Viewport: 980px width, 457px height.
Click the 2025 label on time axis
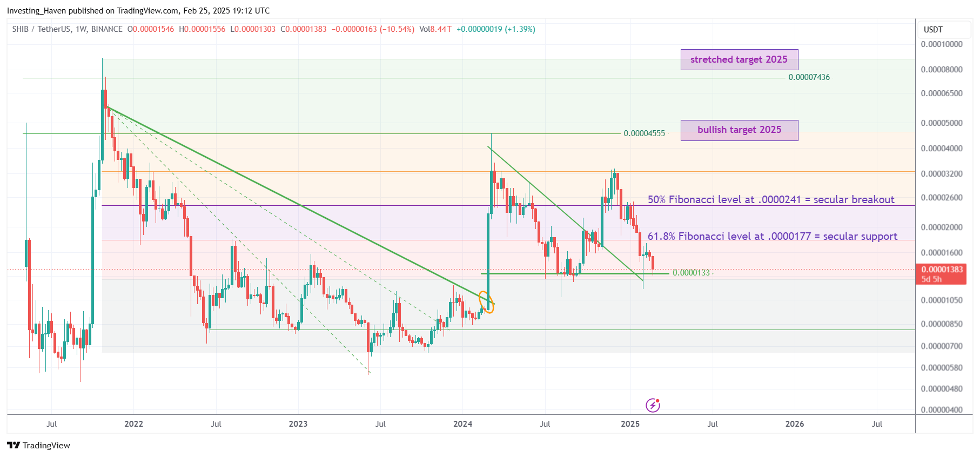tap(630, 424)
